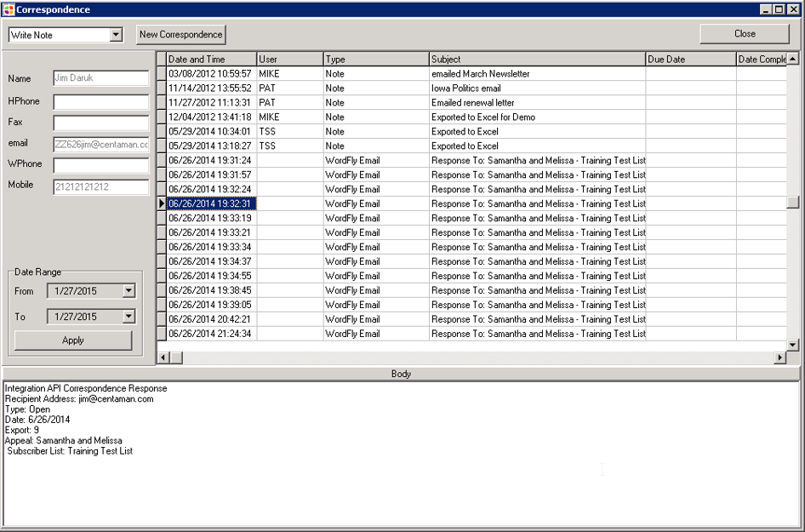Click the Correspondence window app icon
The height and width of the screenshot is (532, 805).
pos(9,9)
